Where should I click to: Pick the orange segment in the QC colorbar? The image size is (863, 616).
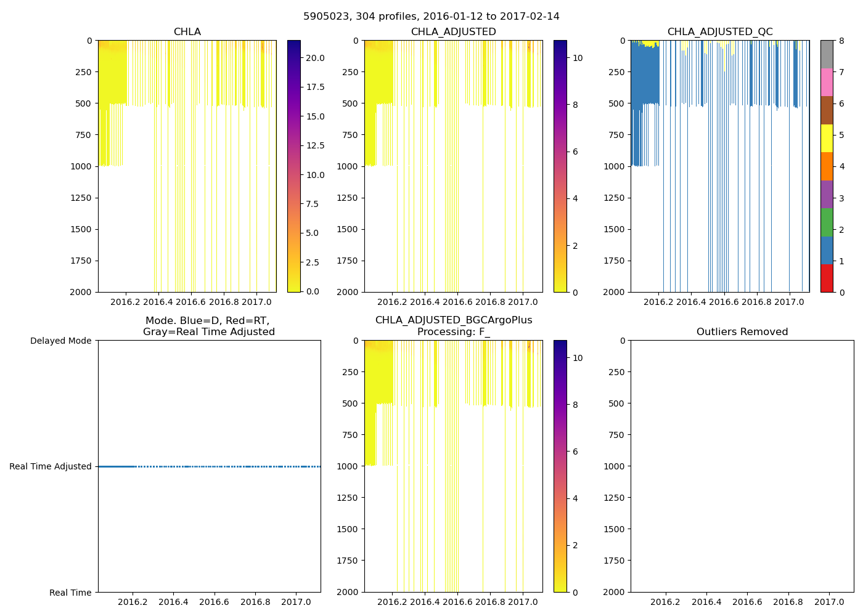pos(827,166)
